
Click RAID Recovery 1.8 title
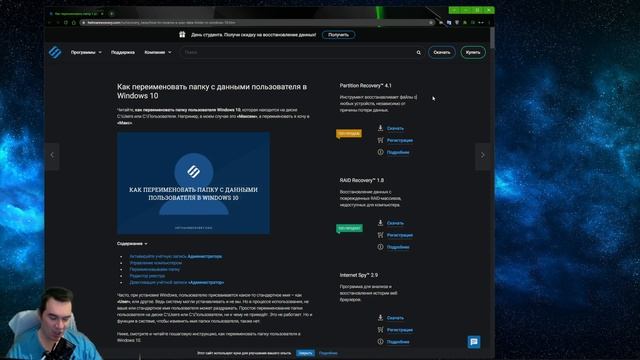(x=362, y=180)
